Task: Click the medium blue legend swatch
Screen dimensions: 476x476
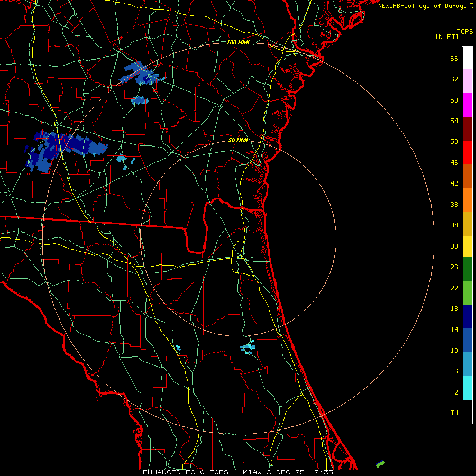Action: tap(467, 340)
